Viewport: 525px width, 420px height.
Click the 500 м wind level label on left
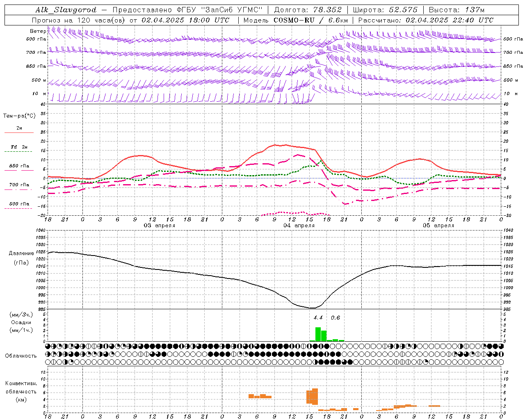tap(39, 80)
